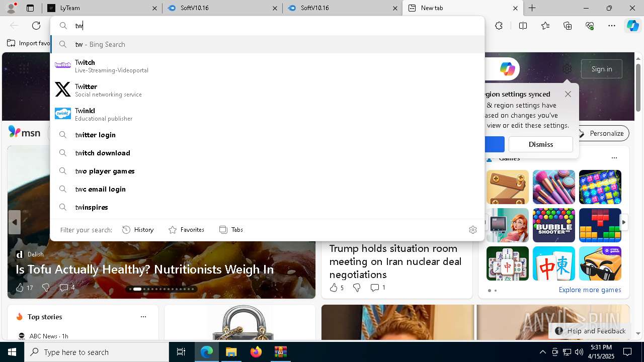Open the Twinkl educational publisher suggestion
Image resolution: width=644 pixels, height=362 pixels.
click(x=267, y=114)
